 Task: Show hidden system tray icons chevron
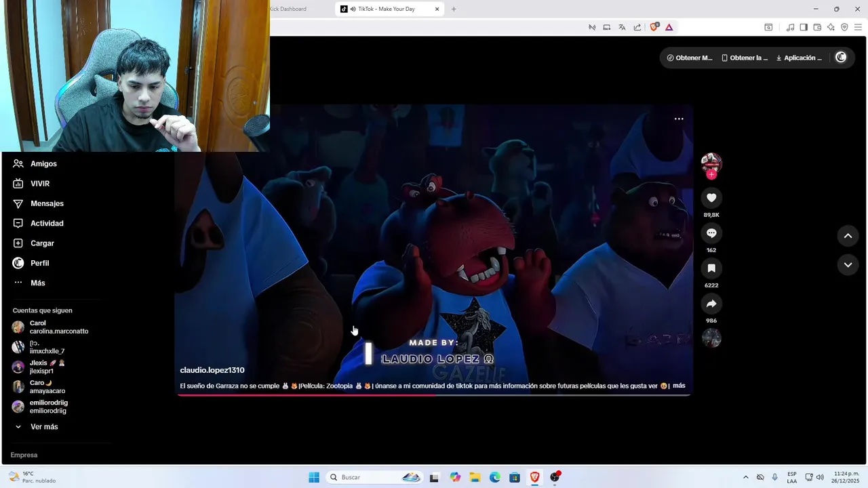click(x=746, y=477)
